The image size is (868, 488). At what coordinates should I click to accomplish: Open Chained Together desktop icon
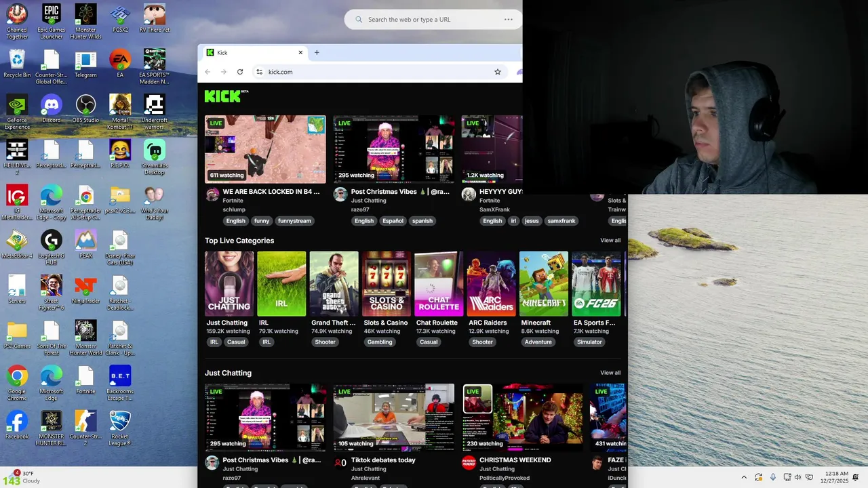tap(17, 22)
